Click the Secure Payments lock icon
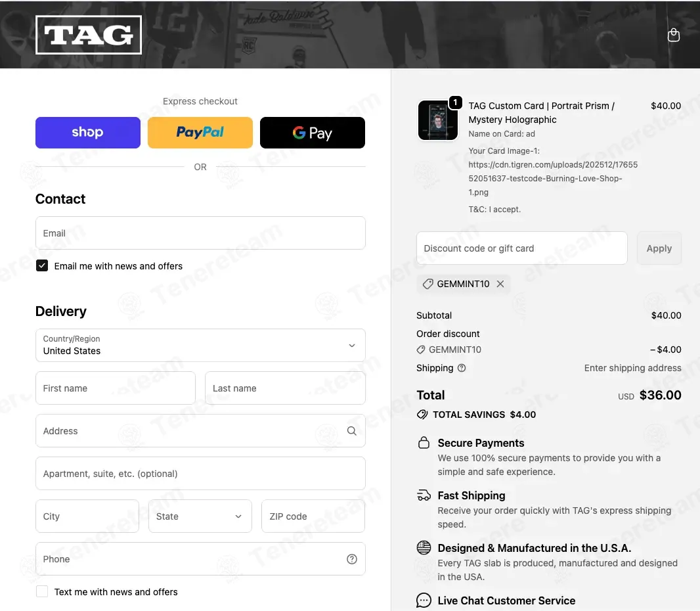Viewport: 700px width, 611px height. point(424,443)
